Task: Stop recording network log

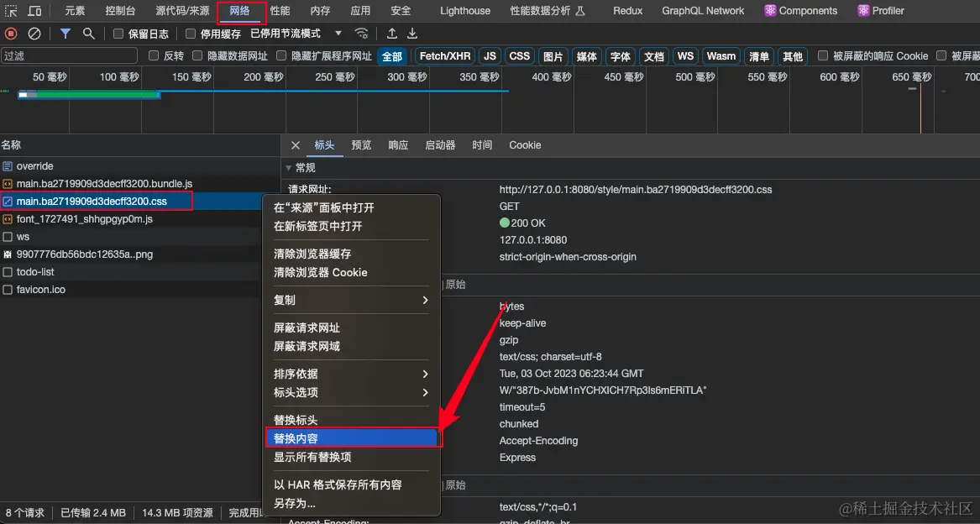Action: (x=11, y=33)
